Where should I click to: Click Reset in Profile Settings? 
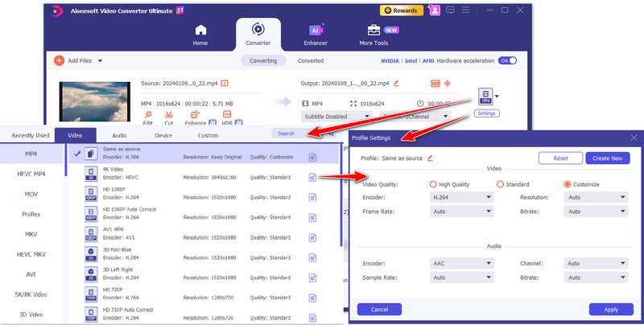coord(560,158)
